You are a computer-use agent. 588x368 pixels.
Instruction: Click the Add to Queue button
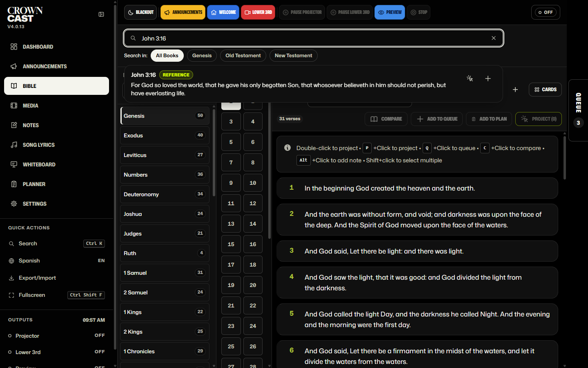point(437,119)
